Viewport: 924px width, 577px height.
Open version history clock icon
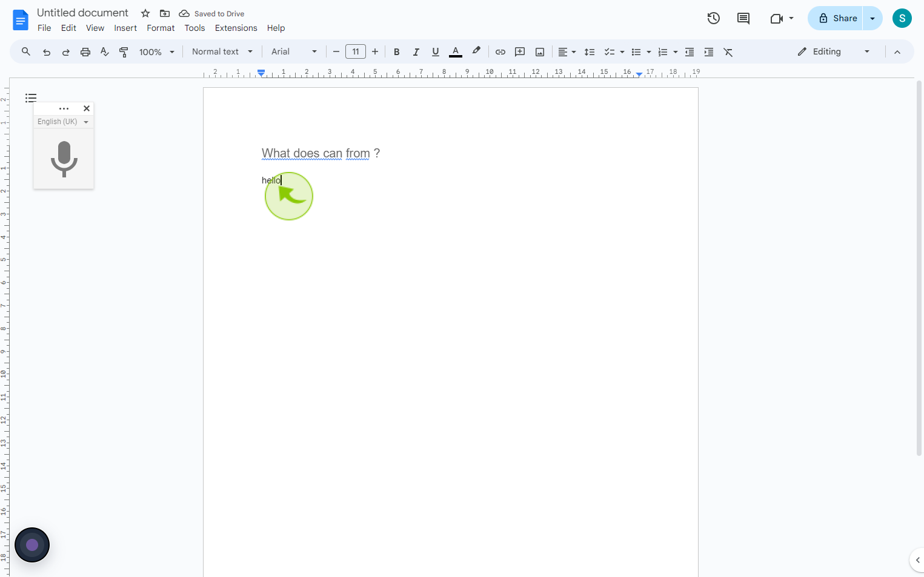click(714, 18)
